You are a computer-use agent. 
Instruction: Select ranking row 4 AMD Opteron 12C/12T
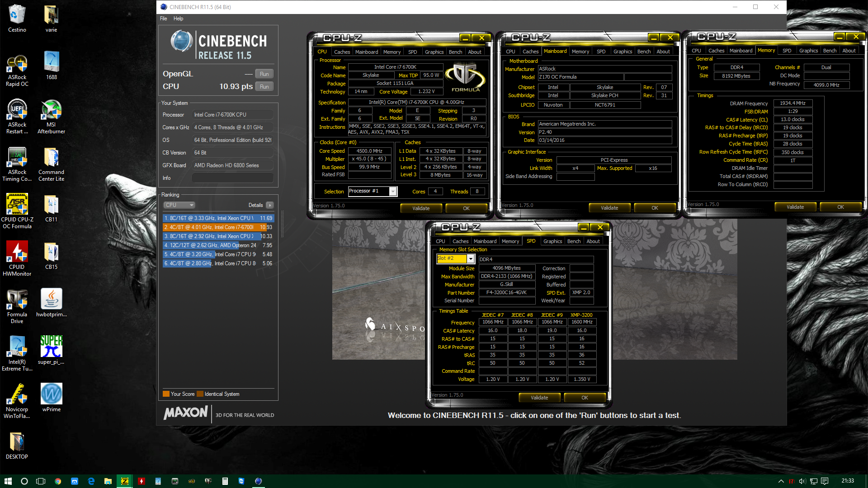(218, 245)
